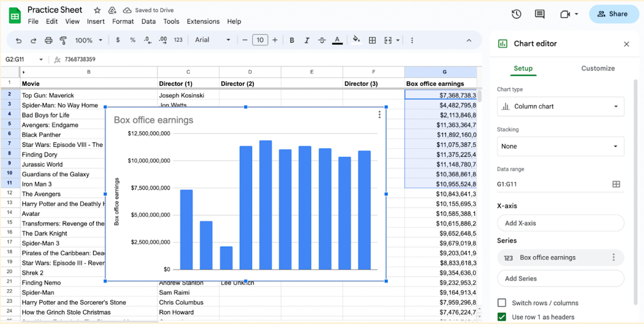644x324 pixels.
Task: Open chart options three-dot menu
Action: coord(380,115)
